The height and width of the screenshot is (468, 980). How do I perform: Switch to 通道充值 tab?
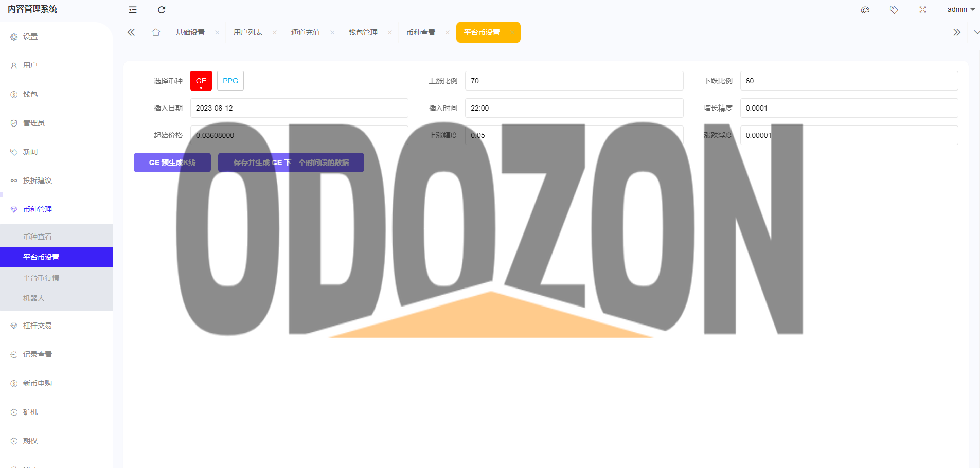[x=306, y=32]
